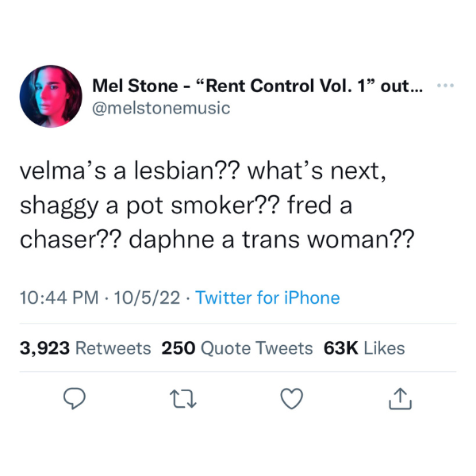View the 3,923 Retweets list
The width and height of the screenshot is (476, 476).
tap(86, 348)
